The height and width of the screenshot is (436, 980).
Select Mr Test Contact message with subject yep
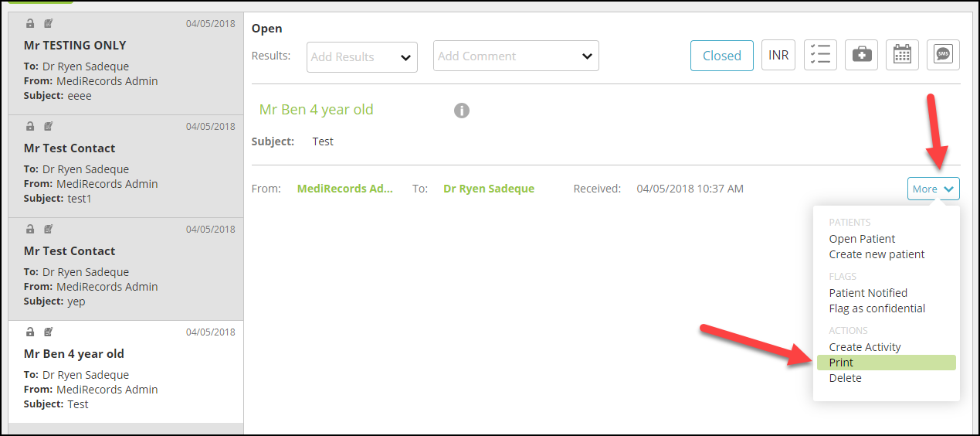point(126,269)
